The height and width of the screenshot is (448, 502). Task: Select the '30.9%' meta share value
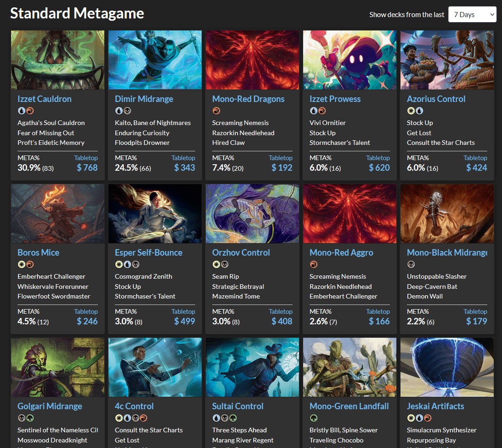click(29, 167)
